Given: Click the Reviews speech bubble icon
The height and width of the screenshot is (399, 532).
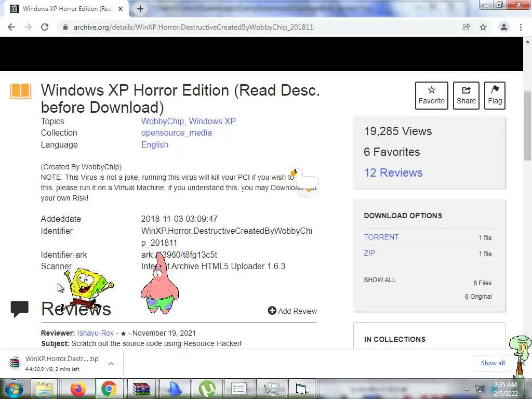Looking at the screenshot, I should (x=19, y=309).
